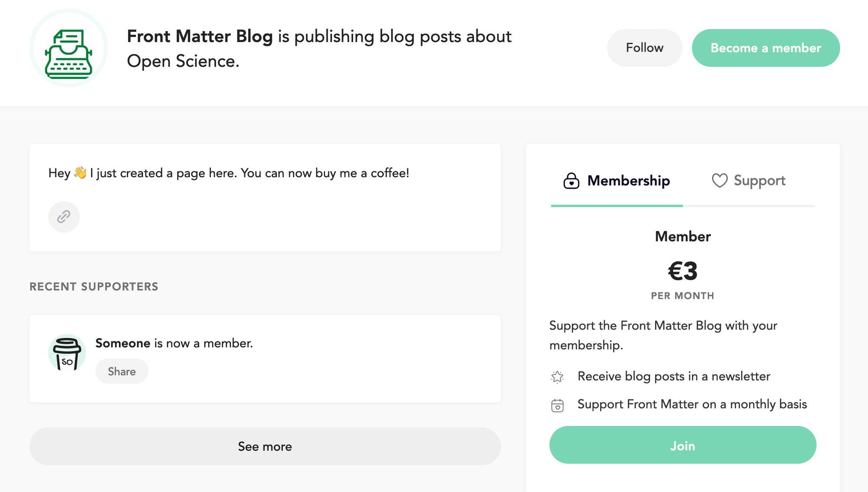Click the bold Someone supporter name
Viewport: 868px width, 492px height.
(x=123, y=343)
